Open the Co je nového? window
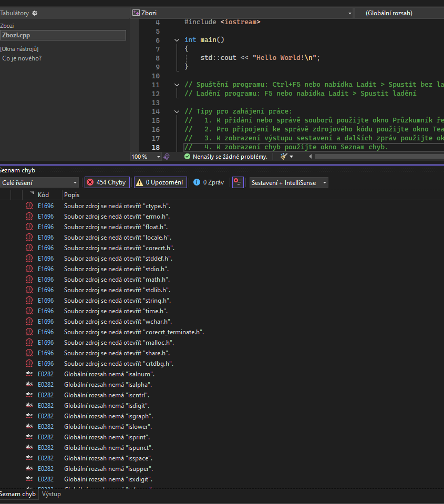Image resolution: width=444 pixels, height=504 pixels. (22, 58)
